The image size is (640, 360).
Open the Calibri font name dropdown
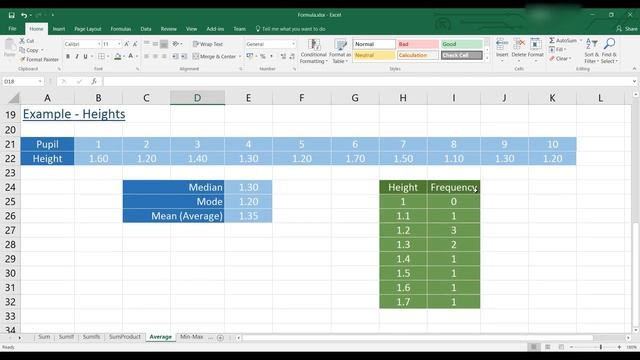[99, 44]
